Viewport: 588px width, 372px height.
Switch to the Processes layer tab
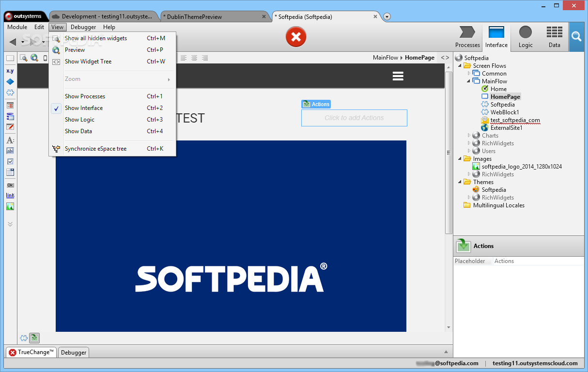(x=467, y=37)
